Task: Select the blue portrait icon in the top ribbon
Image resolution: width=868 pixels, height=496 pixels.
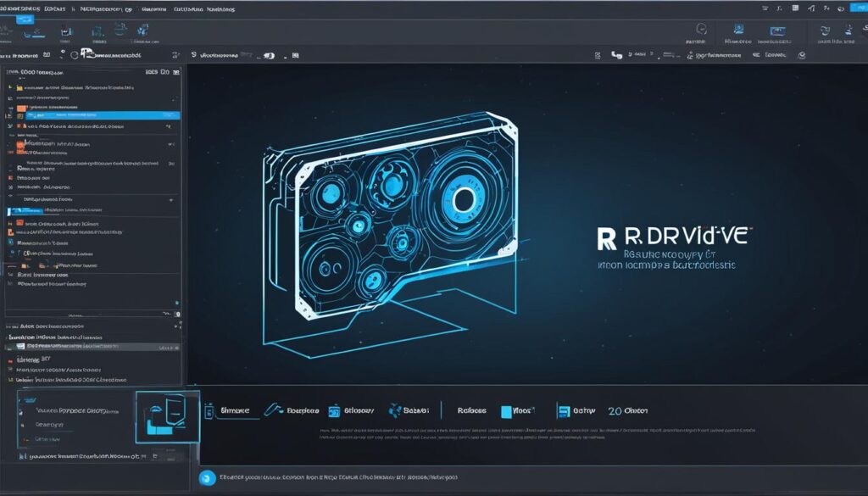Action: coord(738,29)
